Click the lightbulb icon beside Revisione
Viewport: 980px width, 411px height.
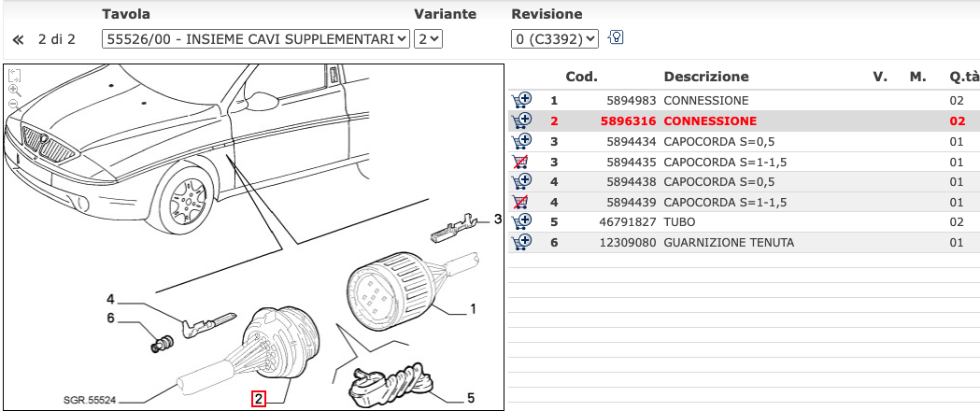click(616, 38)
